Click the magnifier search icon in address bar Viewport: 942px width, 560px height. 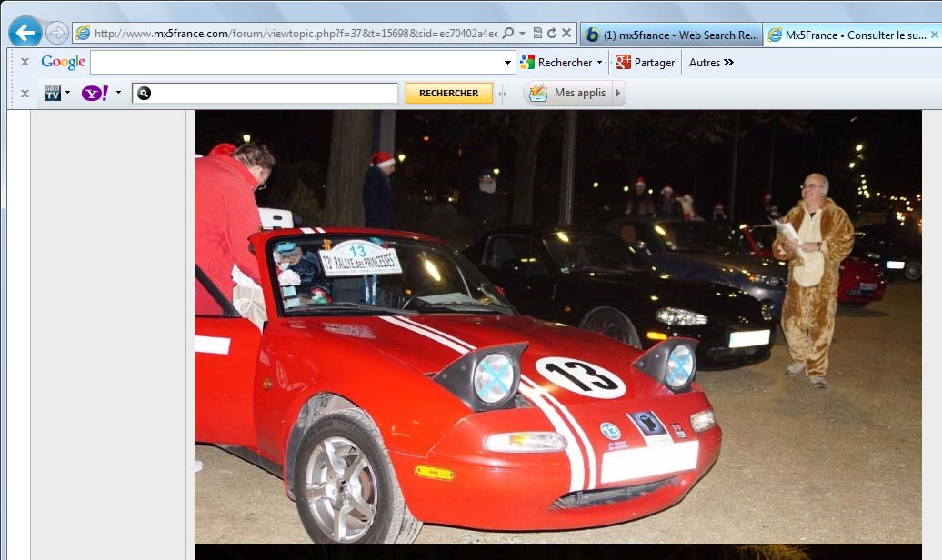(508, 34)
